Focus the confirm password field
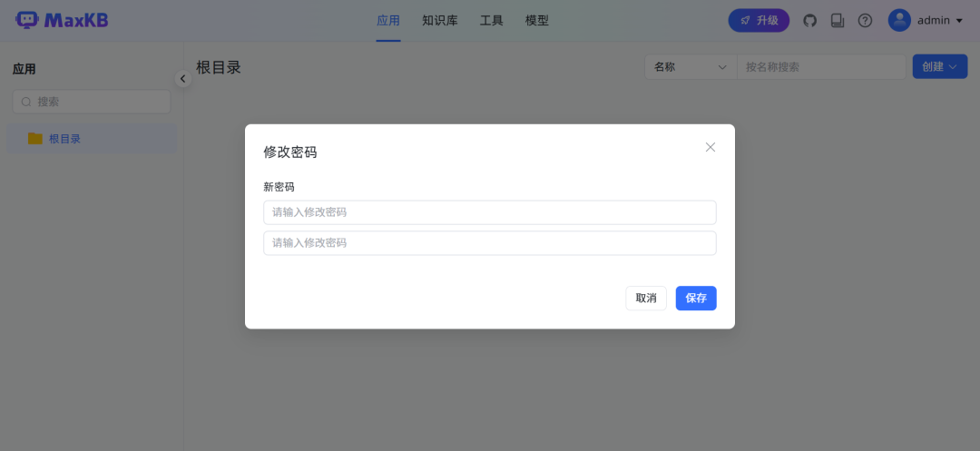Viewport: 980px width, 451px height. point(489,243)
